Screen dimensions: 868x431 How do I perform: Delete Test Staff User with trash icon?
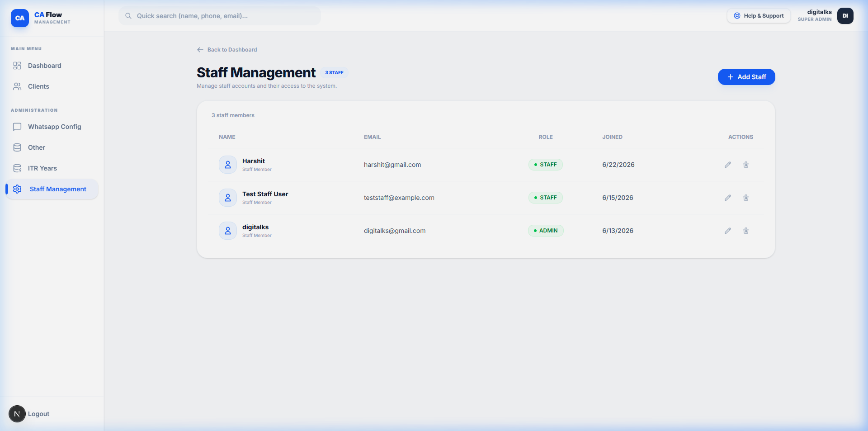pos(746,198)
